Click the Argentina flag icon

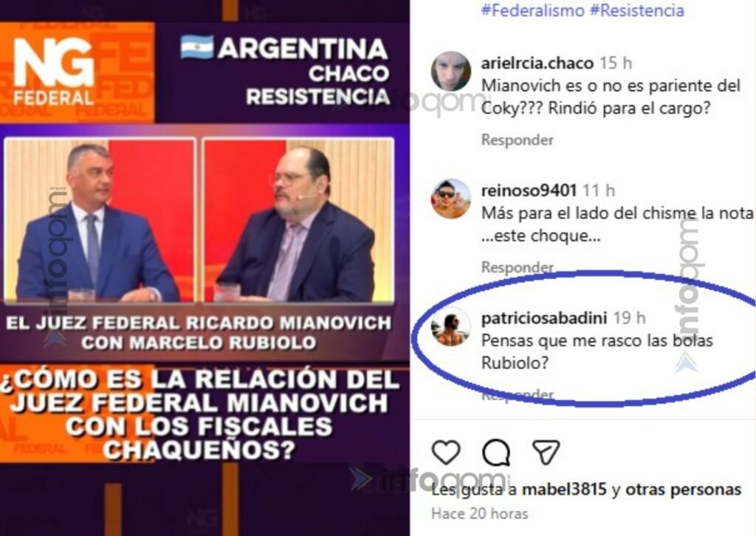coord(196,47)
